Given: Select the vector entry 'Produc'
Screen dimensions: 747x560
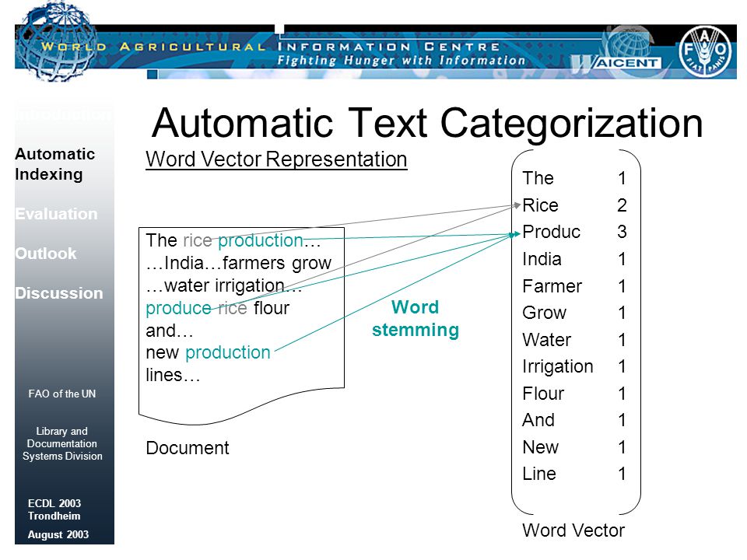Looking at the screenshot, I should [x=551, y=232].
